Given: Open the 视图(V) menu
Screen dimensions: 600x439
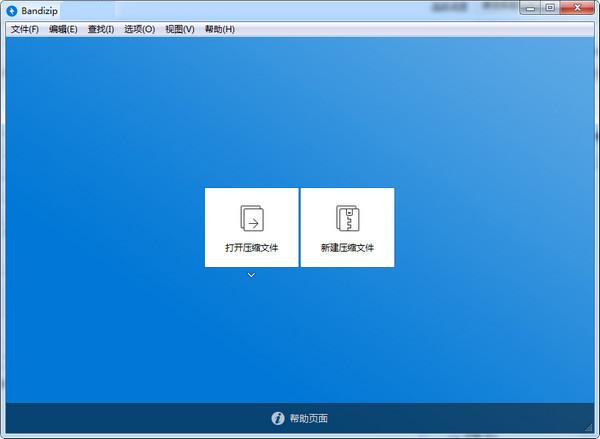Looking at the screenshot, I should click(180, 29).
